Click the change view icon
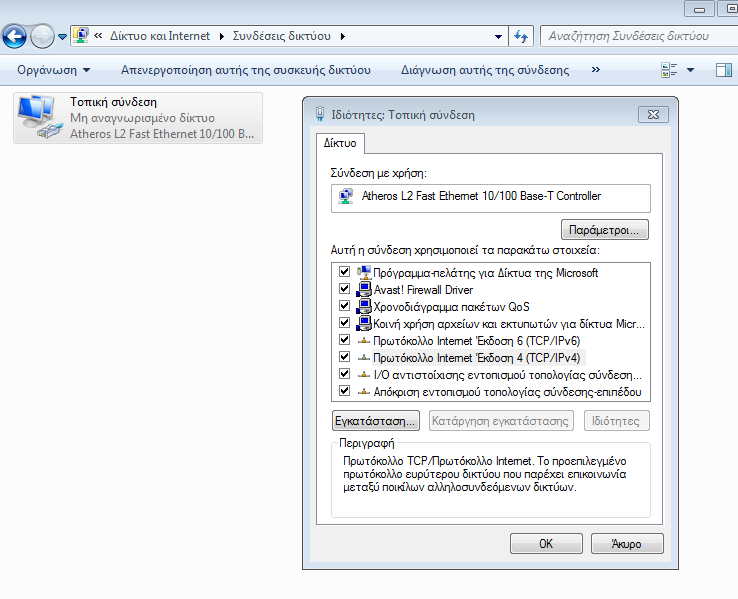This screenshot has height=599, width=738. pyautogui.click(x=669, y=70)
